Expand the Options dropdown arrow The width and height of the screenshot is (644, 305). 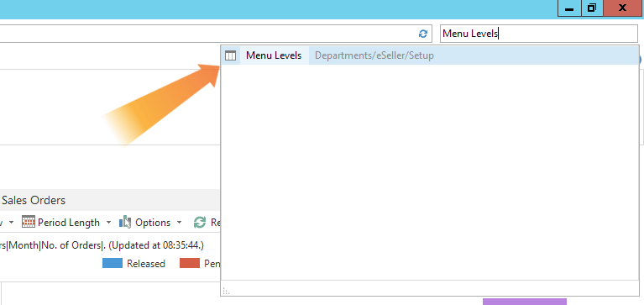pyautogui.click(x=180, y=223)
